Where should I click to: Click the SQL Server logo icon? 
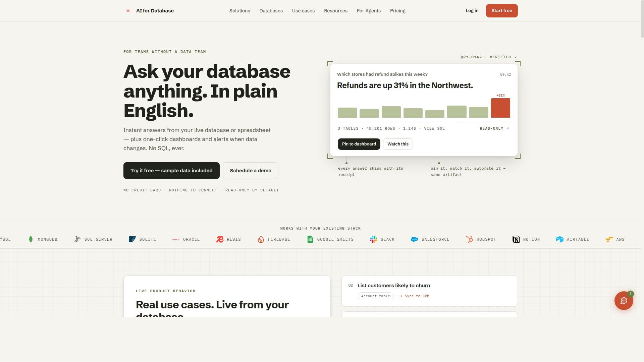tap(77, 239)
